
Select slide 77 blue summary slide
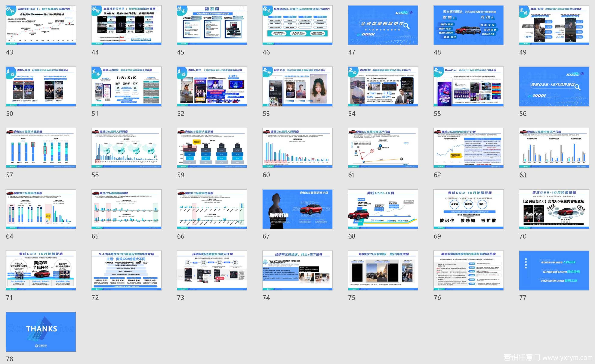click(x=554, y=270)
